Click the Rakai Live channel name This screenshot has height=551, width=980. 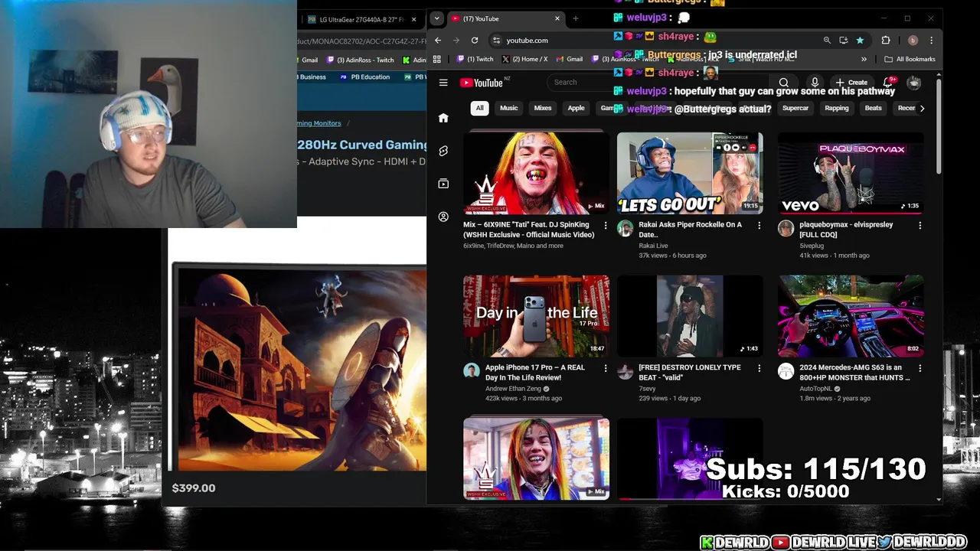653,246
